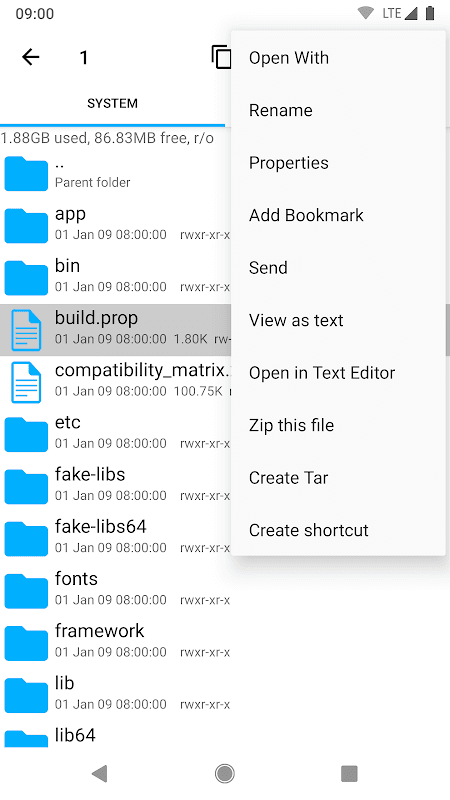Click the lib folder name

tap(64, 683)
